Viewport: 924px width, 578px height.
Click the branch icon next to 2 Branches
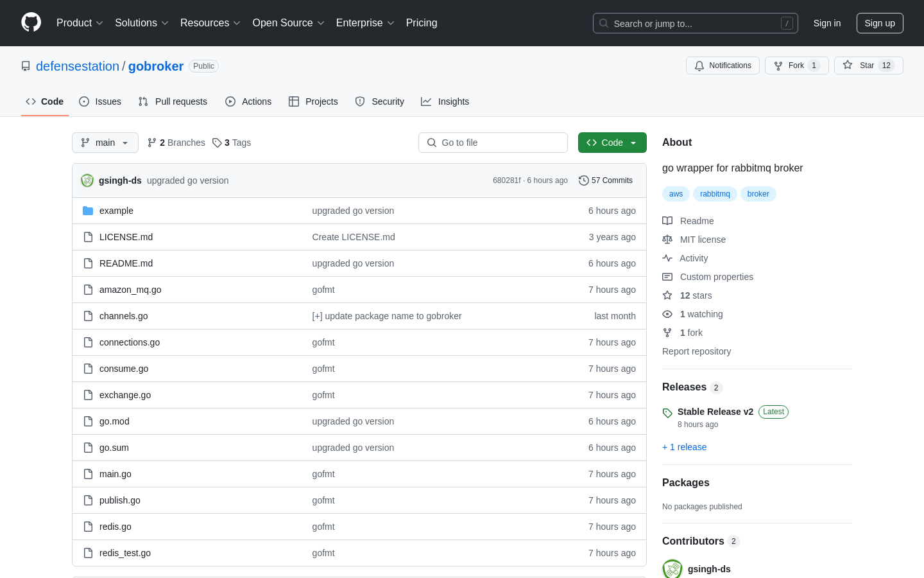coord(152,143)
